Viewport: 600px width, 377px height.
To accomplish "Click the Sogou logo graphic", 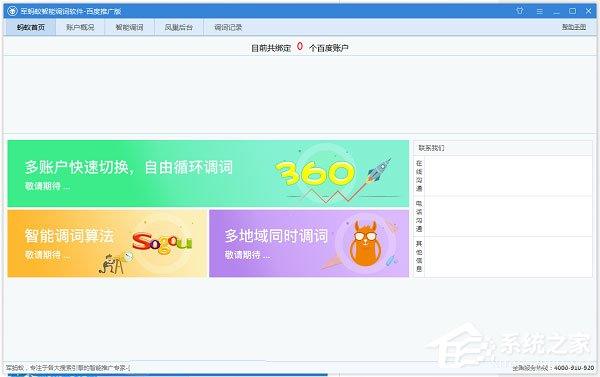I will click(162, 242).
